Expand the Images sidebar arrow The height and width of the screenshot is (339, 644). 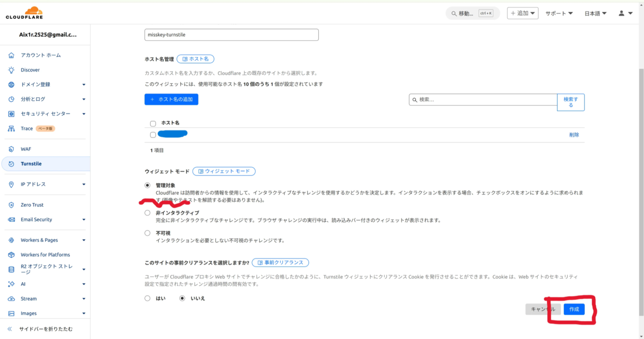(x=84, y=313)
